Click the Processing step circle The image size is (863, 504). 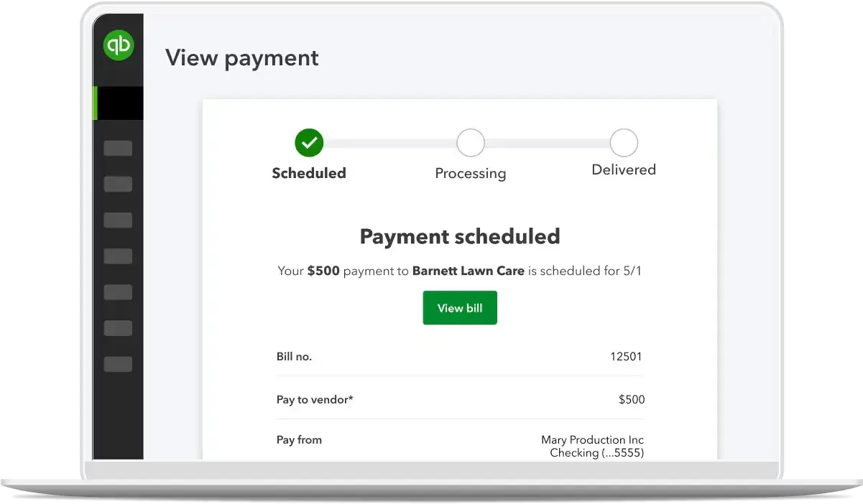(471, 142)
